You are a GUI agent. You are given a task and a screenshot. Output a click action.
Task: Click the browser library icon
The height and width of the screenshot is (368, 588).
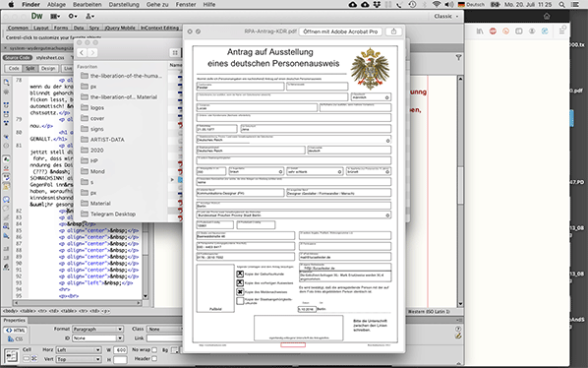pos(480,31)
